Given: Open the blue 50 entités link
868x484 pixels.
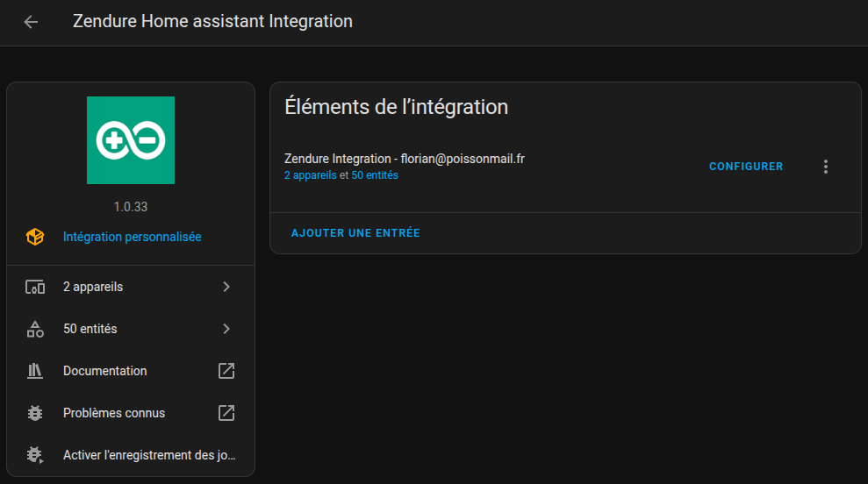Looking at the screenshot, I should tap(375, 175).
